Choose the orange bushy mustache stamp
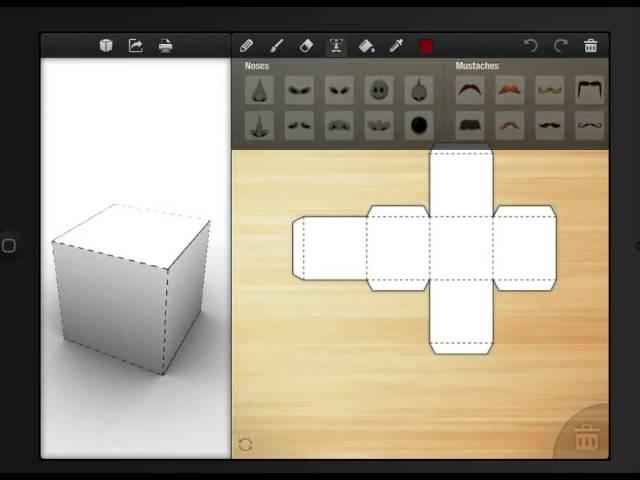The width and height of the screenshot is (640, 480). [x=510, y=90]
